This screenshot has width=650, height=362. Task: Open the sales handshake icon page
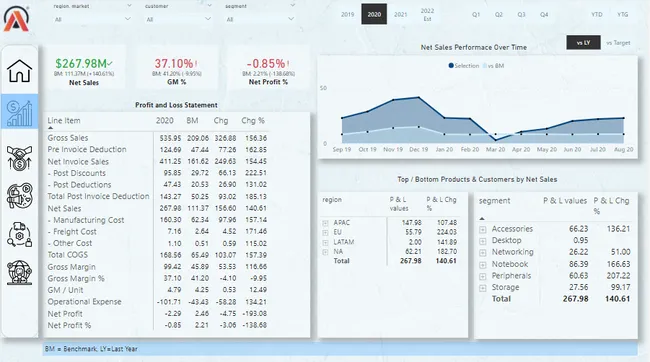pyautogui.click(x=19, y=158)
